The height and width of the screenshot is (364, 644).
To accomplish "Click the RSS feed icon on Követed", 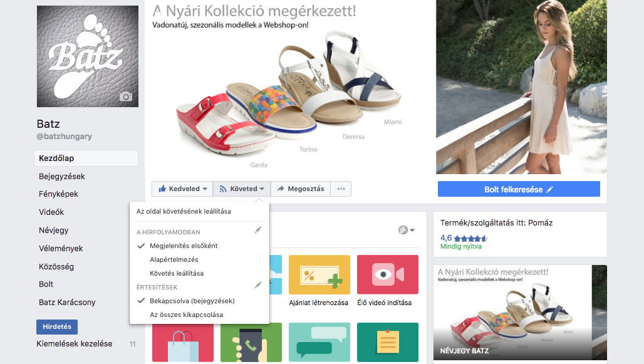I will [x=223, y=189].
